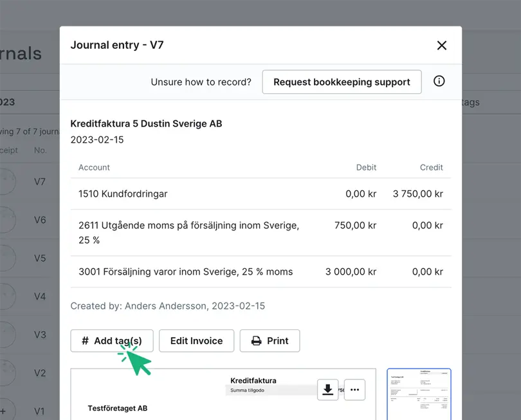Select journal V1 in background list
The width and height of the screenshot is (521, 420).
click(39, 412)
